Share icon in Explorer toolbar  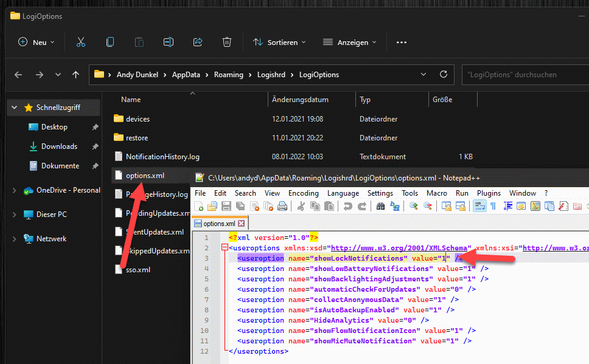(x=198, y=42)
